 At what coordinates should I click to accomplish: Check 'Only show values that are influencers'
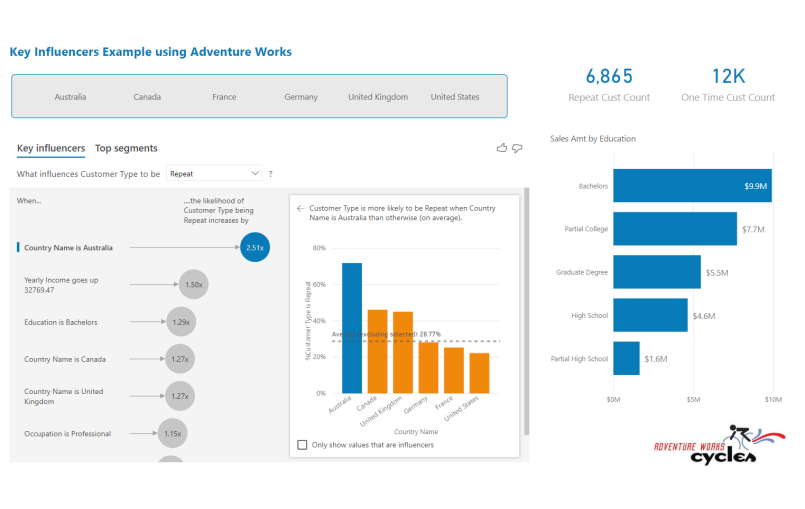coord(302,445)
